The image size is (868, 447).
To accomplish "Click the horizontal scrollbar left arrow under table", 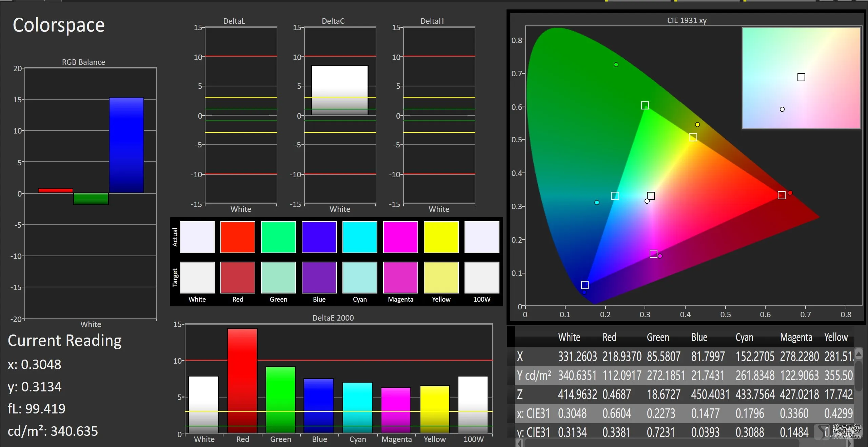I will (x=519, y=443).
